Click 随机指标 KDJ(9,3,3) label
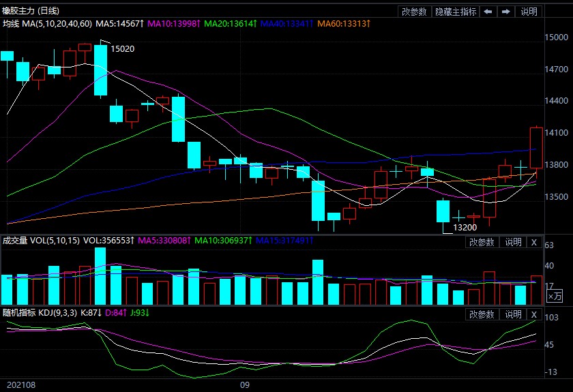 (x=40, y=313)
